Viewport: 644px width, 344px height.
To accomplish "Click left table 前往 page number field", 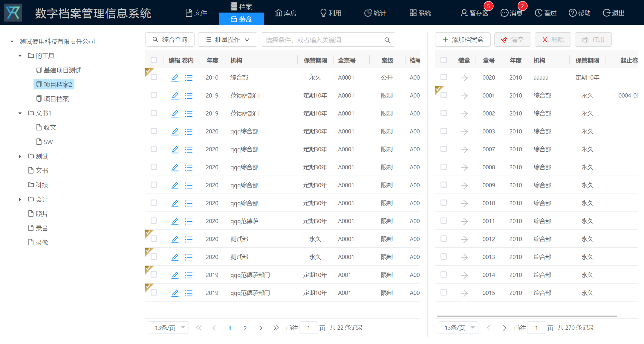I will (308, 328).
